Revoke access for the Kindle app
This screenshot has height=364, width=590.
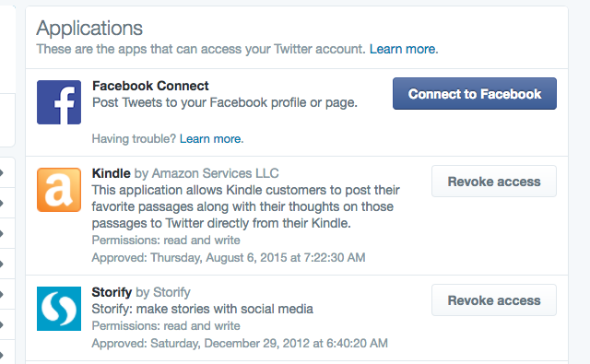click(494, 182)
